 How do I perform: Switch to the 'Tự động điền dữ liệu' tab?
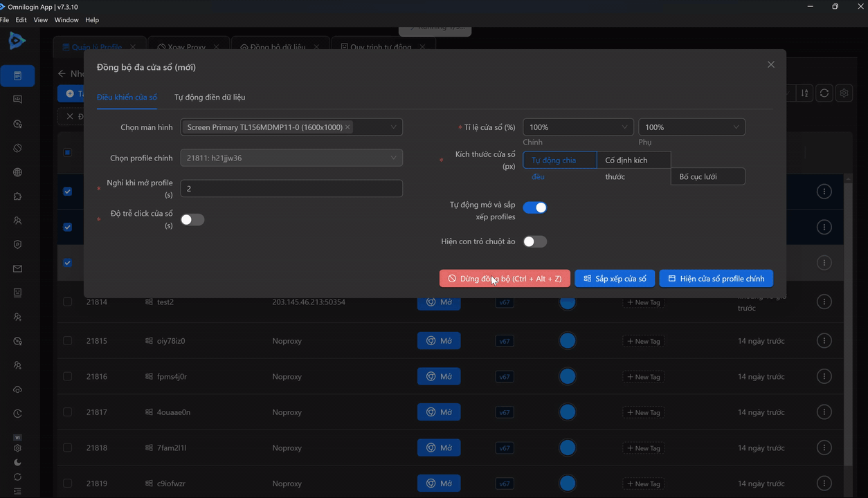click(210, 97)
